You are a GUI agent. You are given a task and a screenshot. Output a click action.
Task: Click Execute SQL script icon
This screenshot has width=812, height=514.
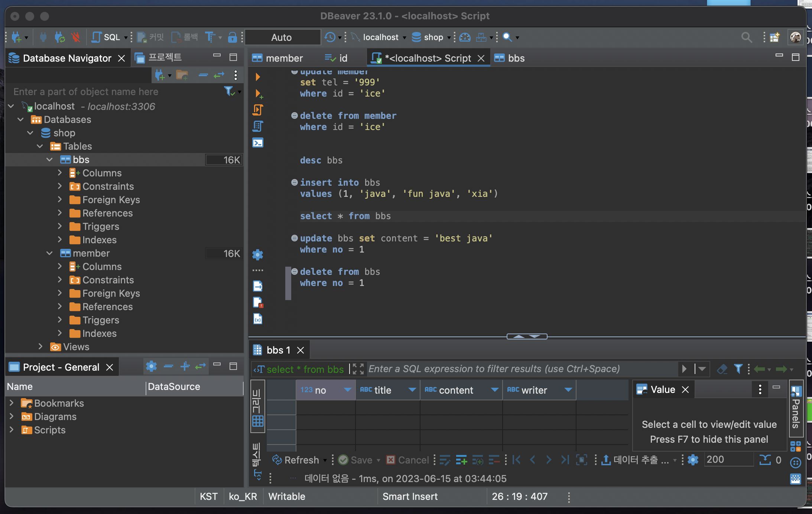tap(258, 110)
